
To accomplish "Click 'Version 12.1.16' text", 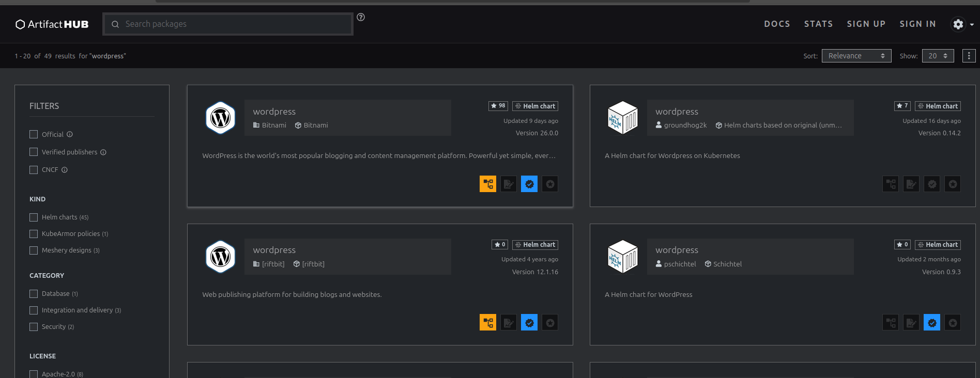I will click(535, 272).
